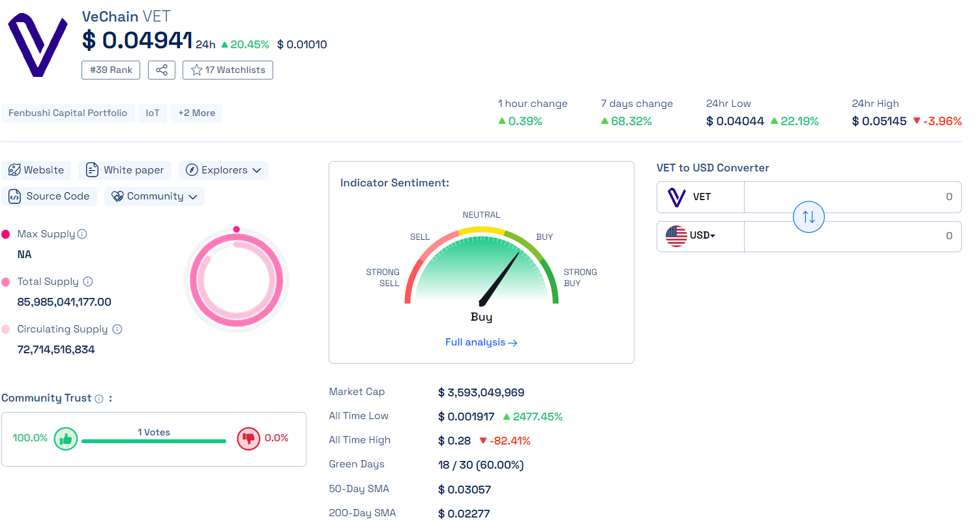
Task: Click the thumbs down vote icon
Action: coord(248,439)
